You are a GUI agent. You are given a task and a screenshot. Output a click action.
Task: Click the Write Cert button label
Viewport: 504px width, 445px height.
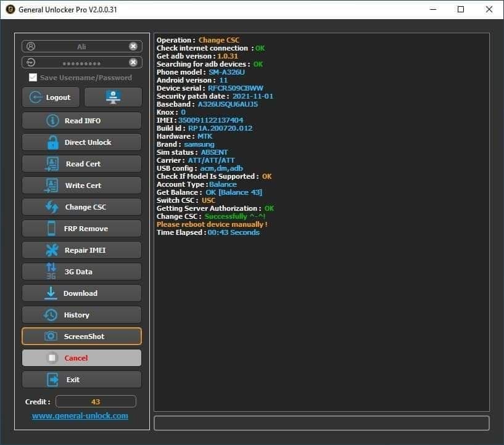tap(83, 186)
